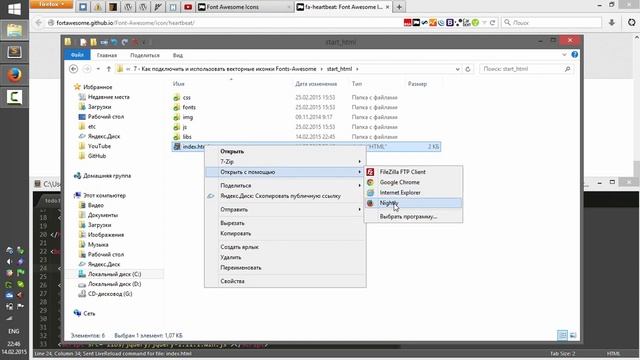Screen dimensions: 640x360
Task: Open Firefox taskbar icon
Action: click(14, 75)
